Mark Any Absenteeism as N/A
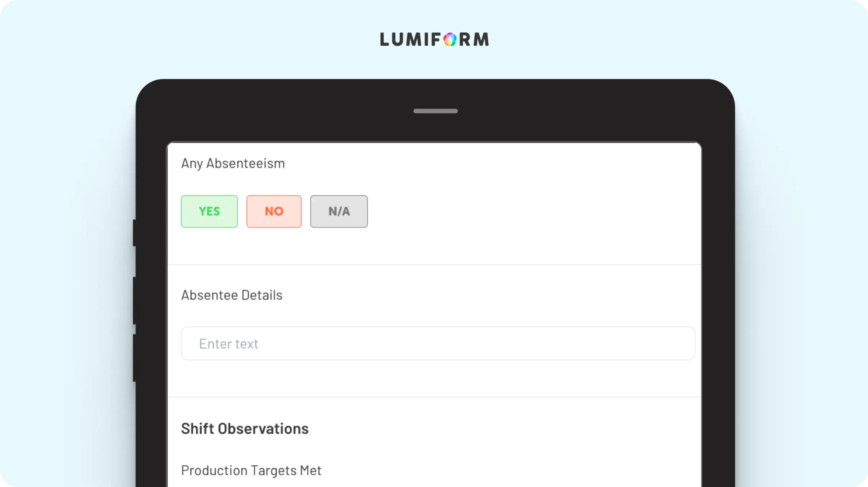This screenshot has height=487, width=868. pos(339,211)
